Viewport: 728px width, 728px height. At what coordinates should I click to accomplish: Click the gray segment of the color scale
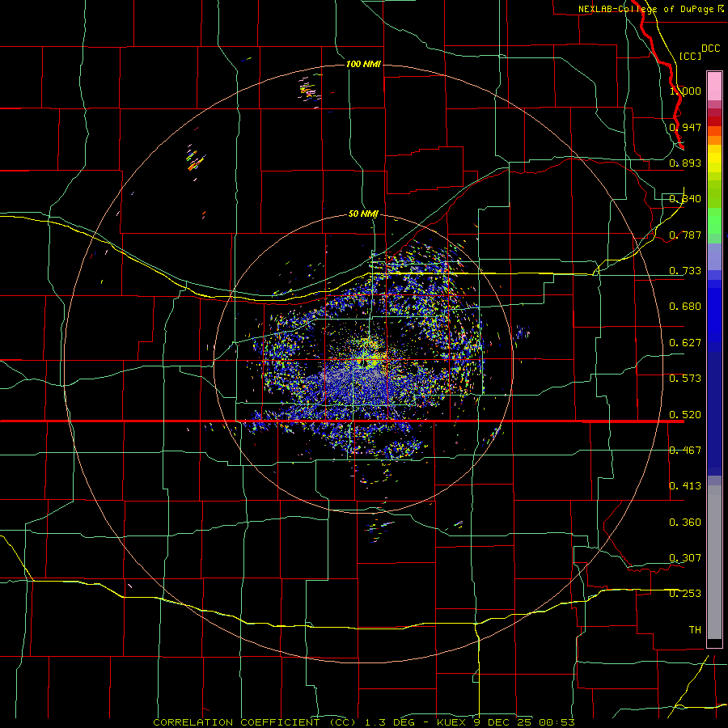pyautogui.click(x=714, y=562)
